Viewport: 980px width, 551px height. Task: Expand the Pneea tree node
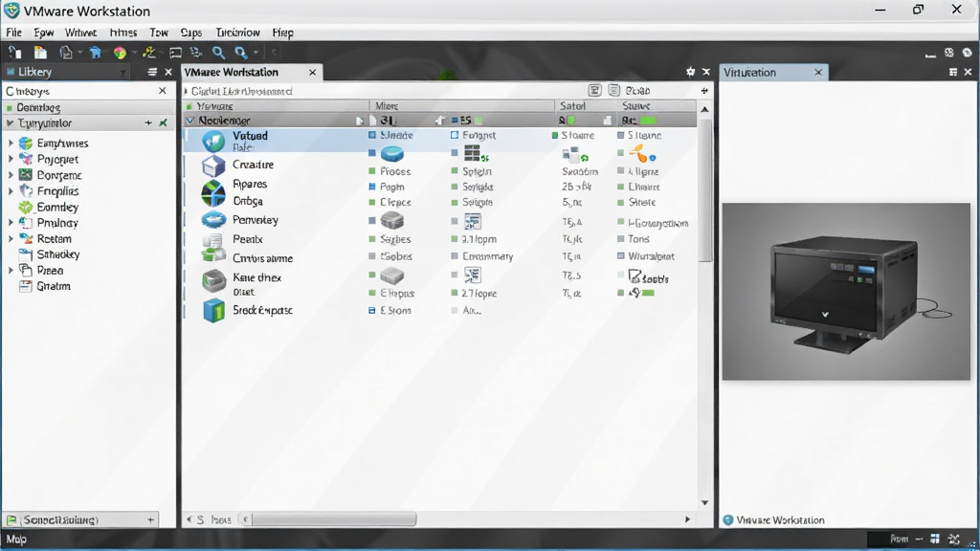10,271
